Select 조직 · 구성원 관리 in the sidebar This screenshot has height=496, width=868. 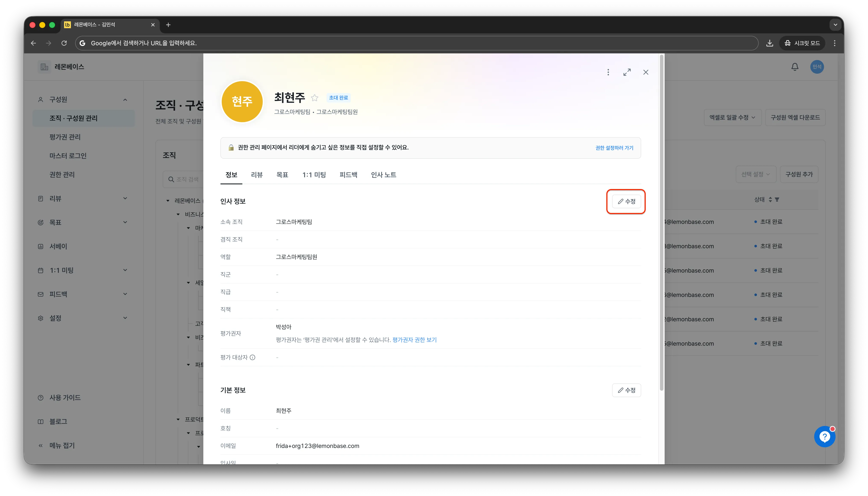[84, 118]
